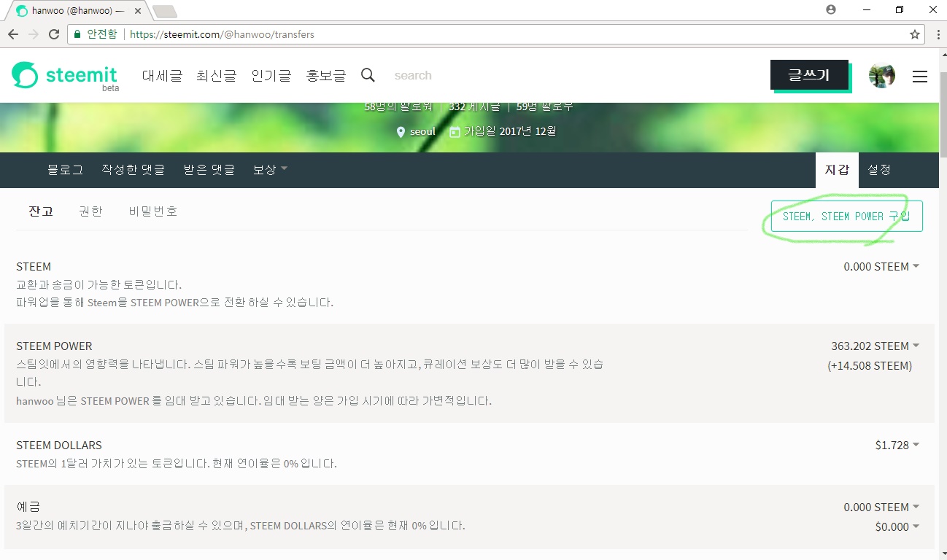Open the 홍보글 promoted menu

click(x=325, y=75)
